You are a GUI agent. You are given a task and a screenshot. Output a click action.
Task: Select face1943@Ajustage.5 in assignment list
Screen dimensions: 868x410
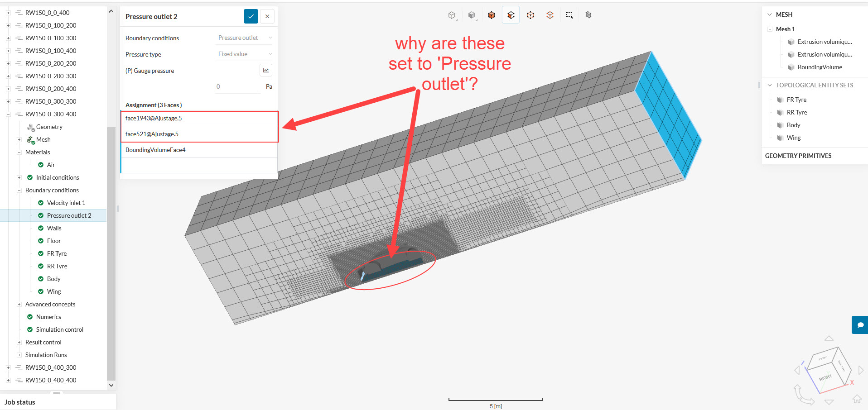click(x=199, y=119)
